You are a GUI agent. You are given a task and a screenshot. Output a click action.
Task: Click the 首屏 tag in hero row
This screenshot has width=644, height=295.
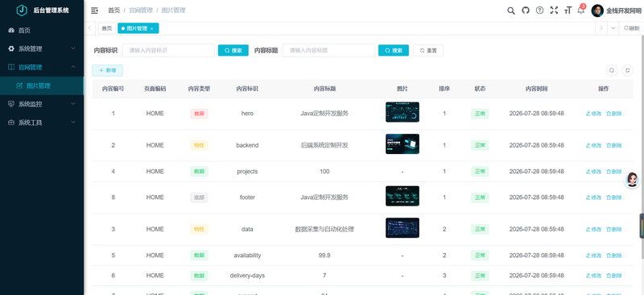coord(199,114)
